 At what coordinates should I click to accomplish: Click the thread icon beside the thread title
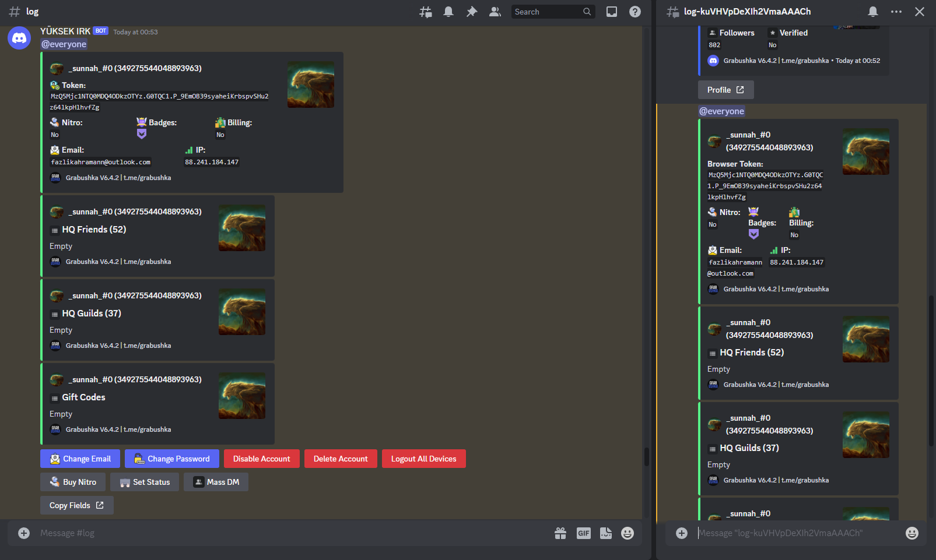[x=673, y=12]
